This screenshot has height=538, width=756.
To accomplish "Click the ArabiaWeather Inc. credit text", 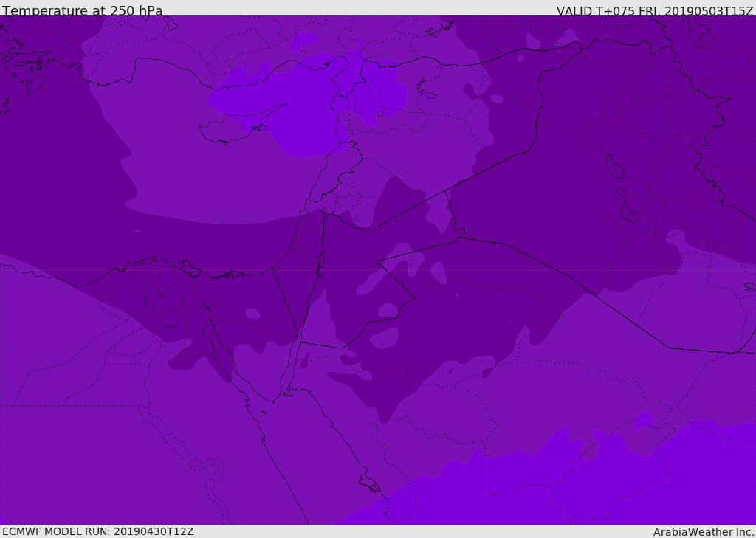I will [x=703, y=532].
